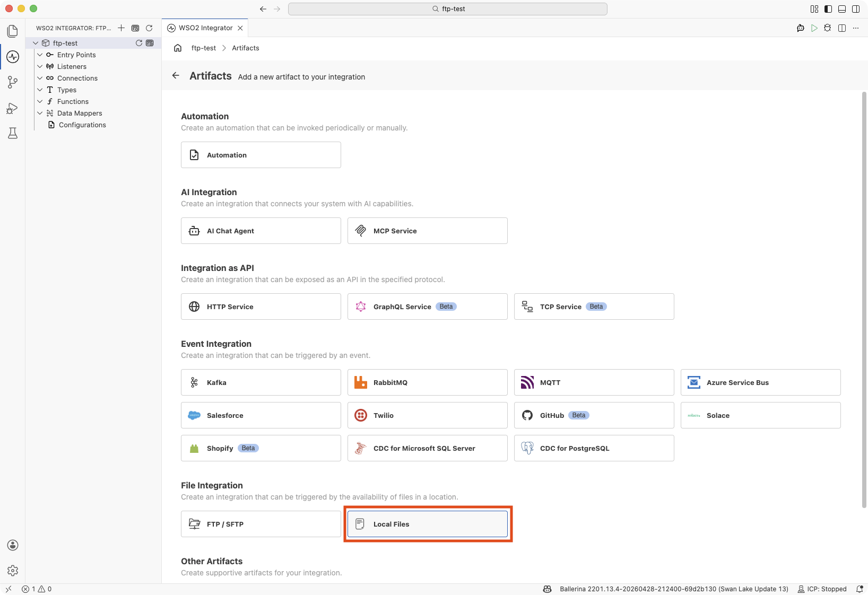868x595 pixels.
Task: Click the Copilot status bar icon
Action: pos(547,589)
